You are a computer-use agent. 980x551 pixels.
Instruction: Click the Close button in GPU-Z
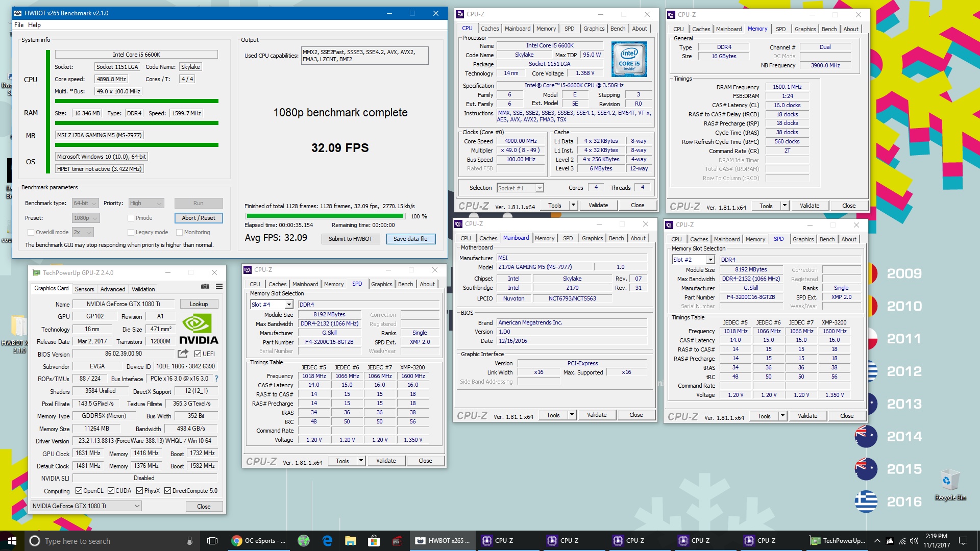204,507
